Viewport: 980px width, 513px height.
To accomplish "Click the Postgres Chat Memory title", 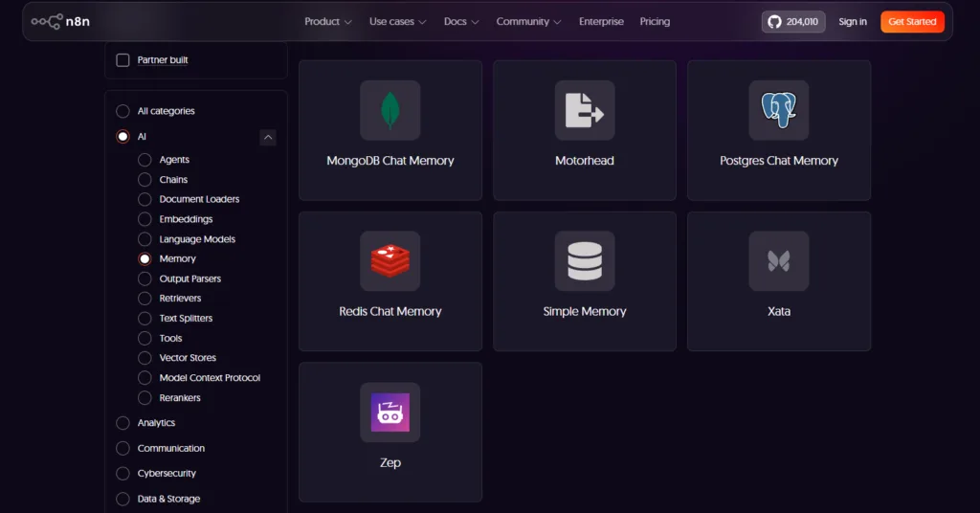I will [x=779, y=161].
